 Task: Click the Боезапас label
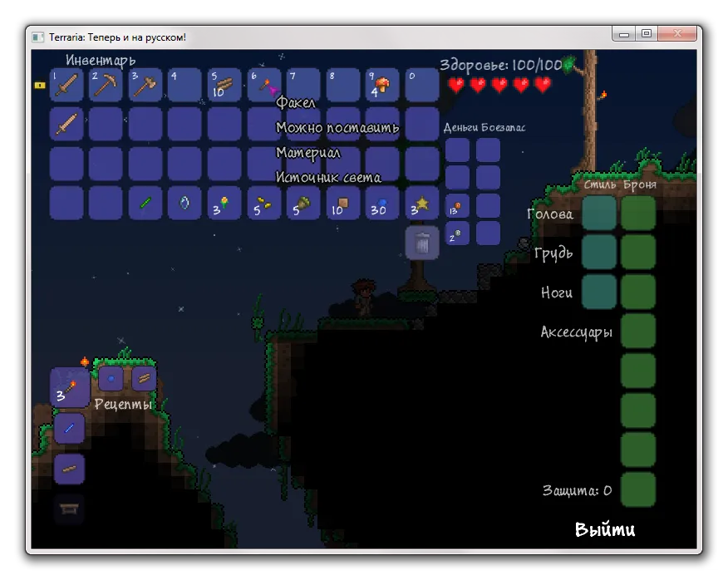[x=504, y=127]
